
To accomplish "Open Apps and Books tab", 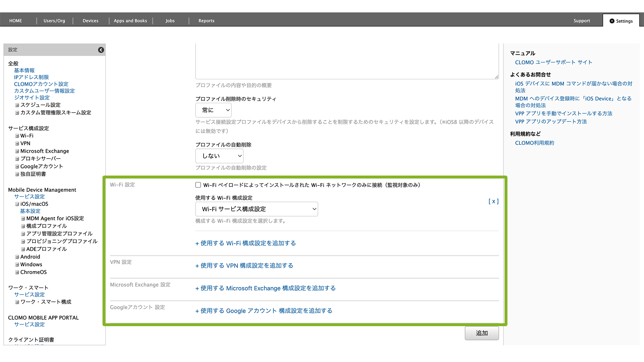I will click(130, 21).
